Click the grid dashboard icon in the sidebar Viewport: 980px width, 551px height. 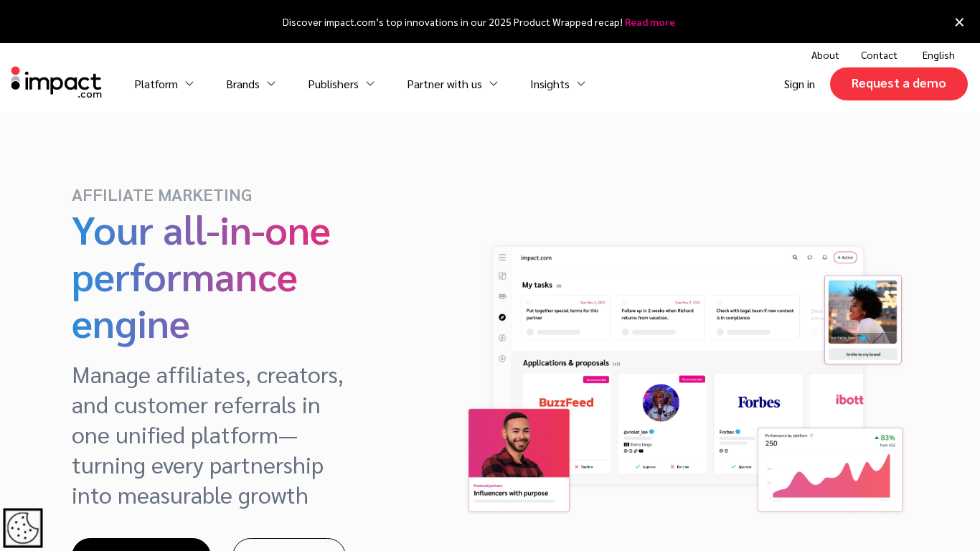pos(502,276)
